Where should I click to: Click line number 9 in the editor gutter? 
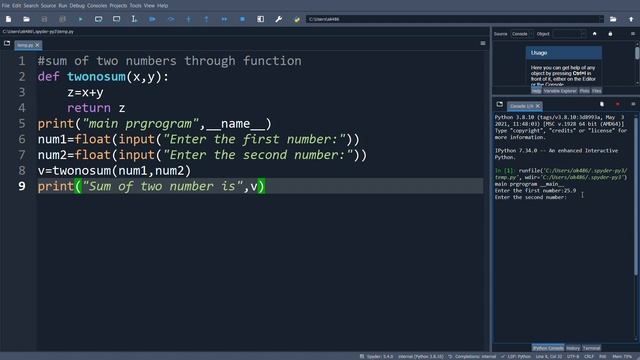(x=21, y=186)
